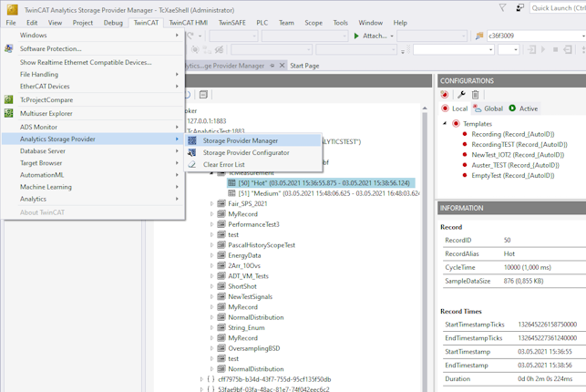Click the Clear Error List eraser icon
The width and height of the screenshot is (586, 392).
click(x=192, y=164)
